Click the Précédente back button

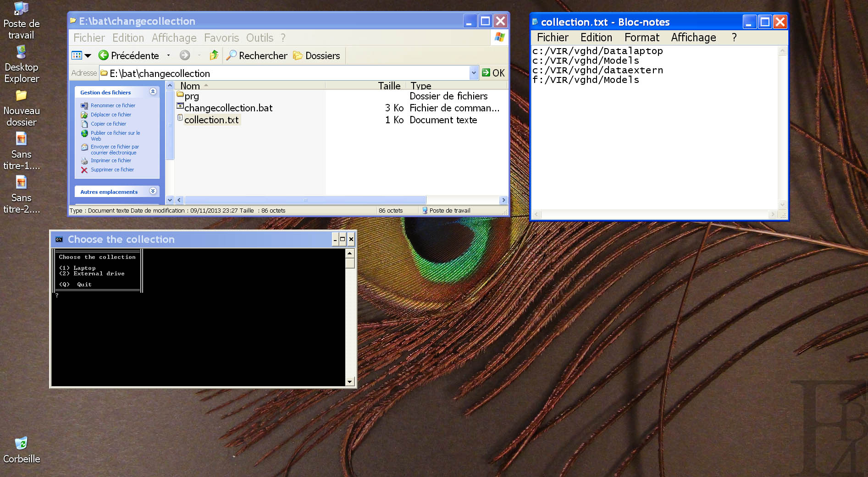pos(129,55)
